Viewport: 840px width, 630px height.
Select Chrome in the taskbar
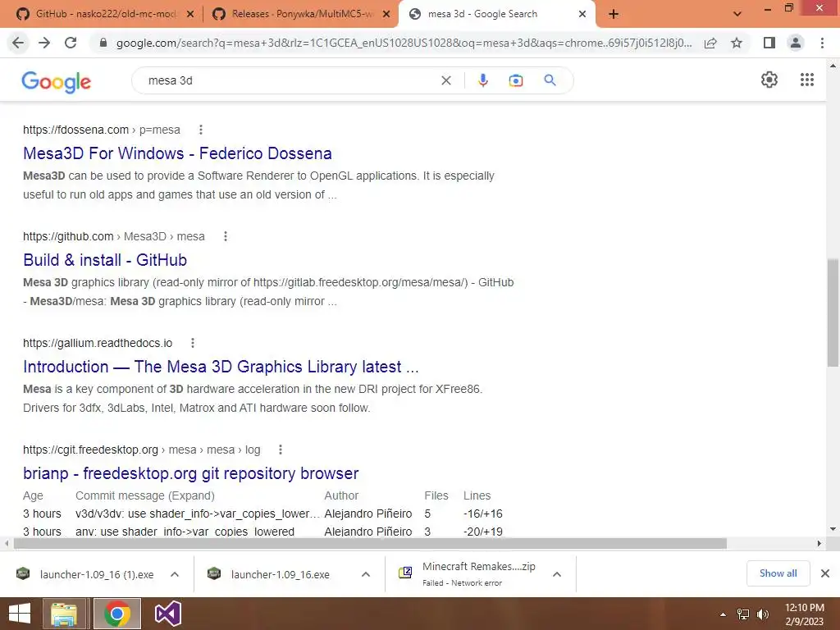click(x=117, y=614)
